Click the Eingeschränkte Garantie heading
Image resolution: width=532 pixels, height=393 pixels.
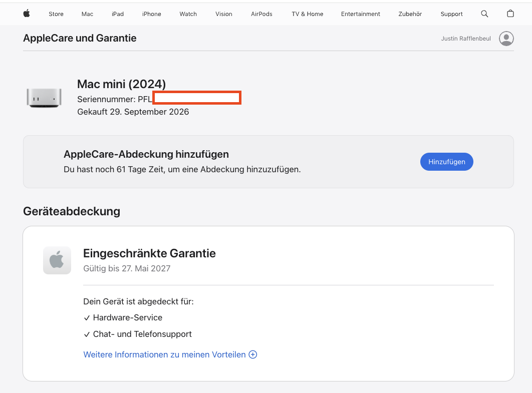pos(149,253)
